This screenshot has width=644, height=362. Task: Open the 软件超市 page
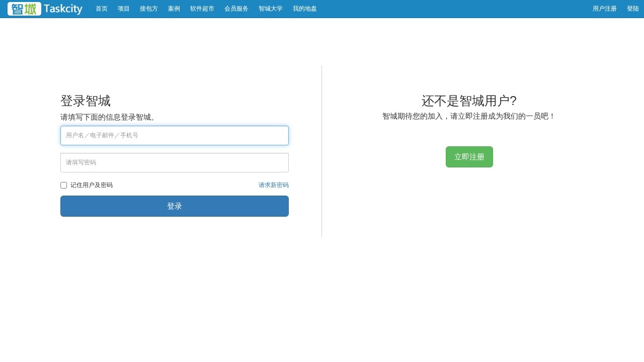(202, 9)
